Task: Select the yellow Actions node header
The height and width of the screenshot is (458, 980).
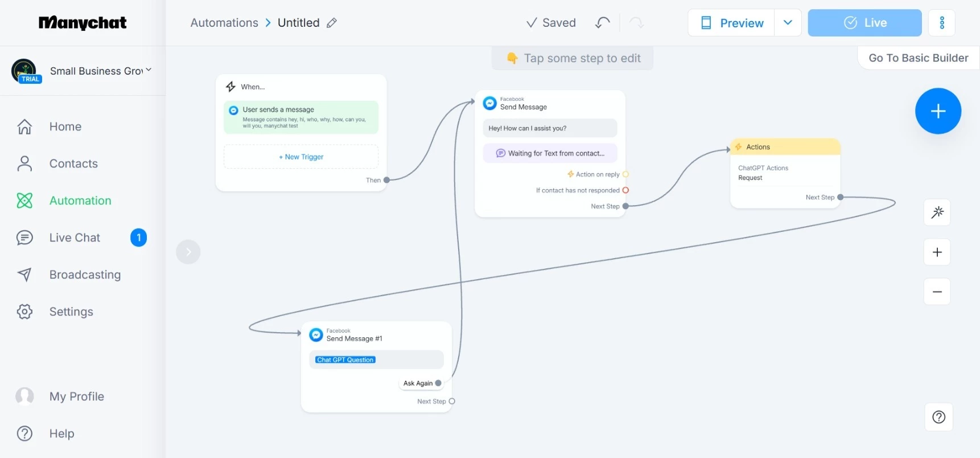Action: click(785, 147)
